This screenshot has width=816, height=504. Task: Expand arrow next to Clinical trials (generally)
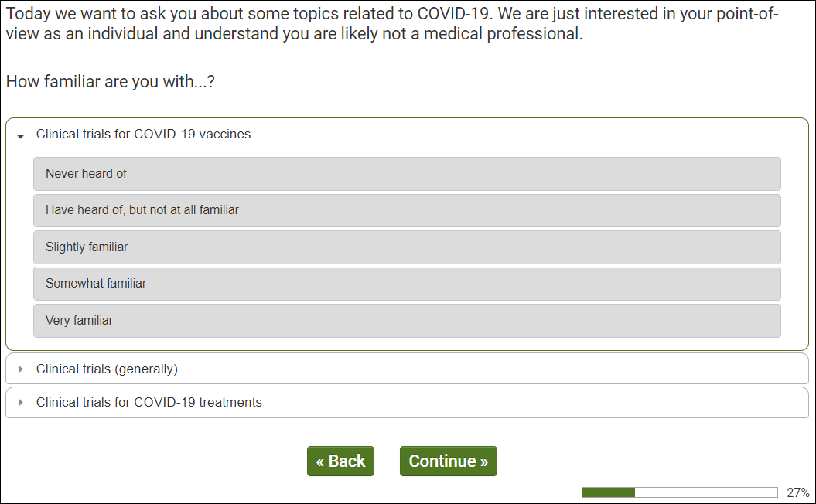point(21,369)
